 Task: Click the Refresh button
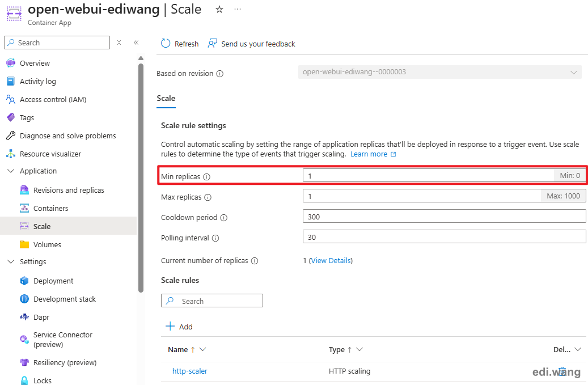click(x=180, y=44)
